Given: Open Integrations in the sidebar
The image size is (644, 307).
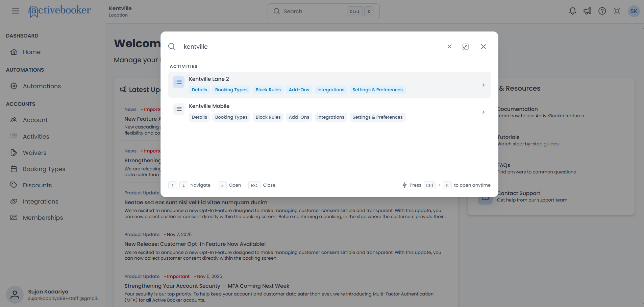Looking at the screenshot, I should [41, 202].
